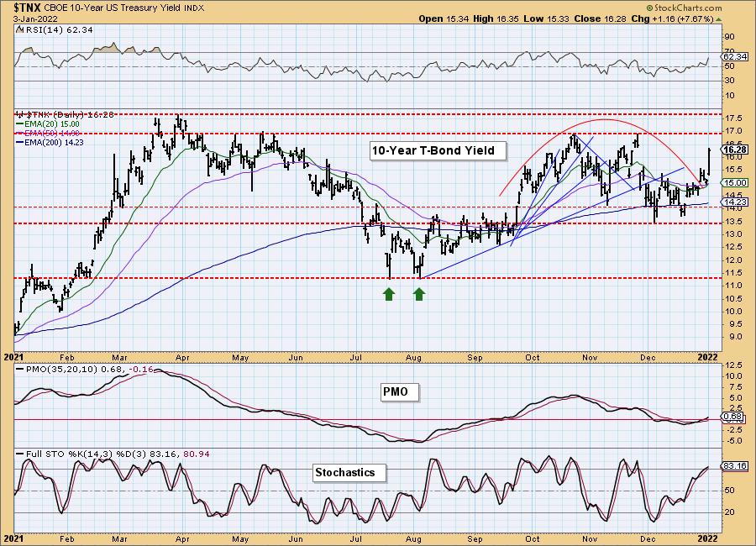Viewport: 756px width, 546px height.
Task: Click the 30 RSI axis label
Action: 729,81
